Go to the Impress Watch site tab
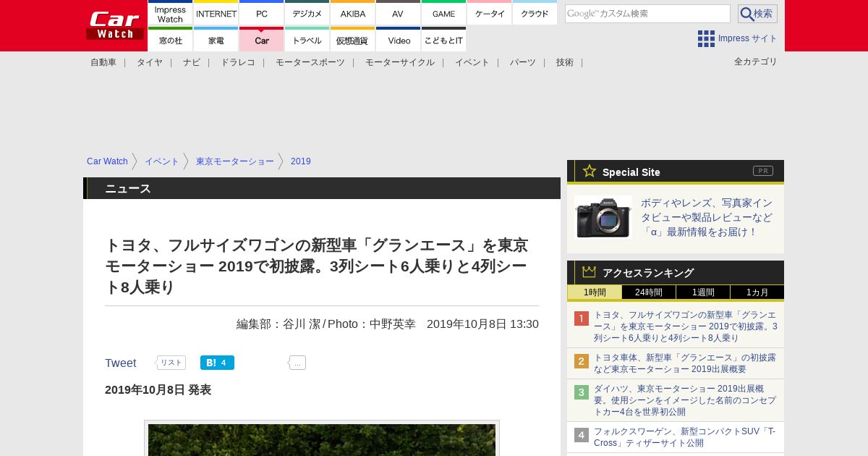Viewport: 868px width, 456px height. (x=170, y=14)
